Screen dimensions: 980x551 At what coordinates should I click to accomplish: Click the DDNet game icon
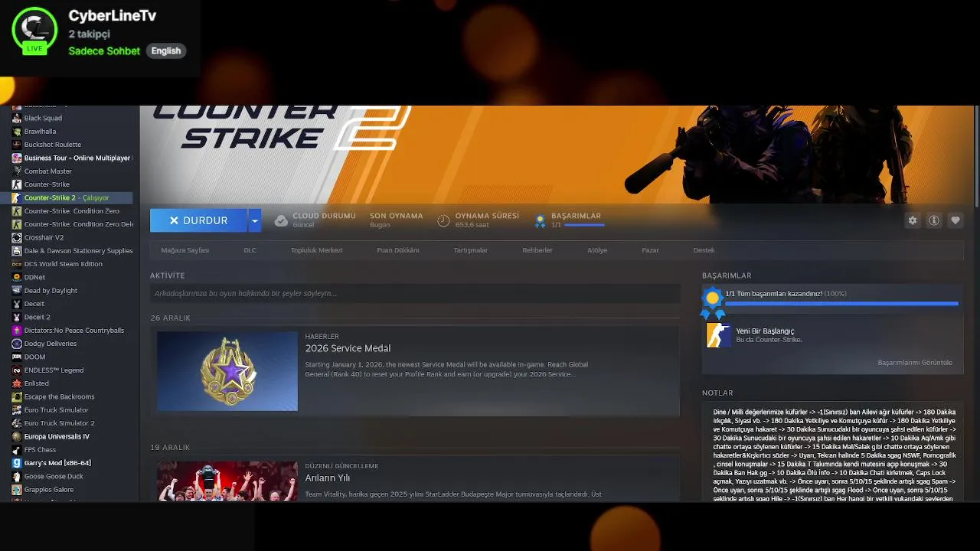click(17, 277)
